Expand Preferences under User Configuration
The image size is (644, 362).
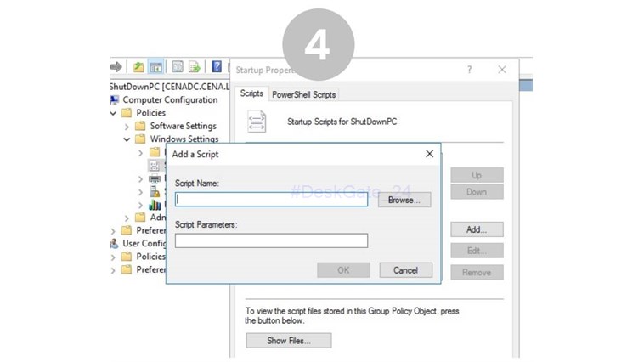(113, 270)
